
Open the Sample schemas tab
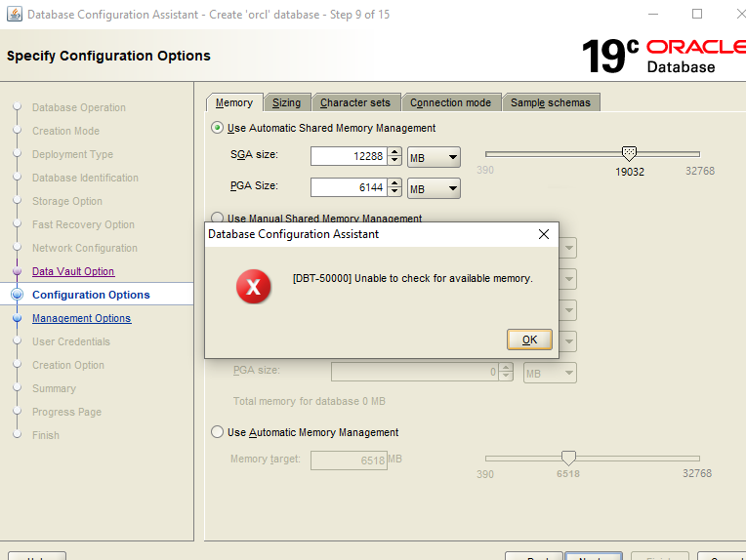click(551, 102)
